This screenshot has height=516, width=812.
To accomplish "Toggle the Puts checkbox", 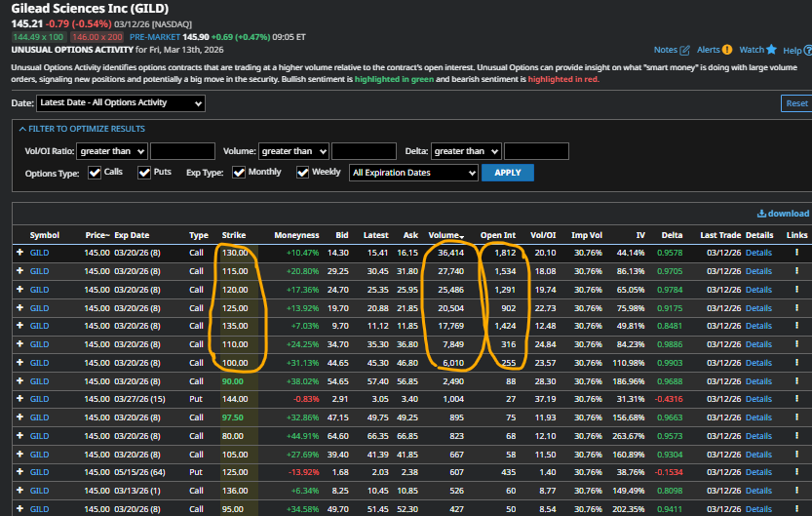I will coord(144,173).
